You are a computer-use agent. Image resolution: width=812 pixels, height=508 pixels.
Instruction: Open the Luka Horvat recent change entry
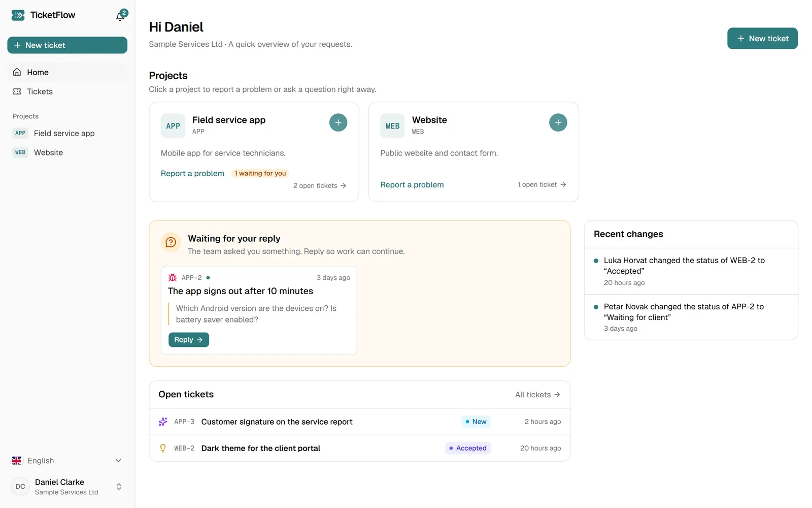(x=691, y=271)
